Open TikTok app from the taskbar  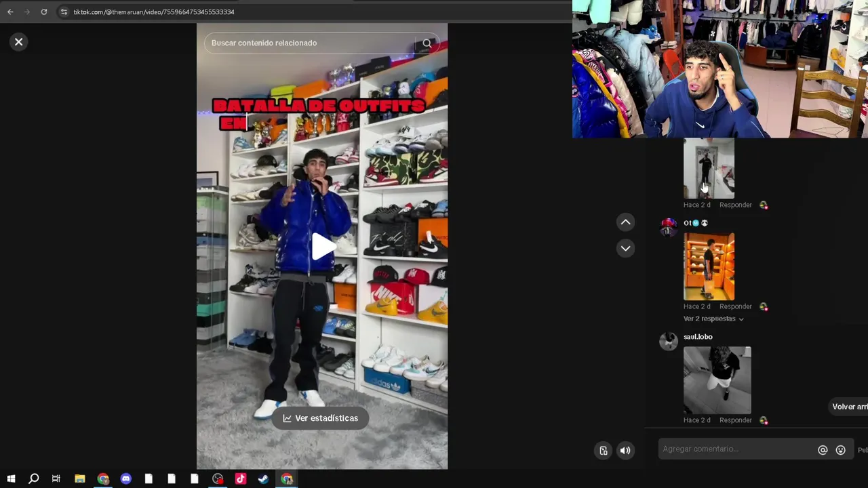241,479
